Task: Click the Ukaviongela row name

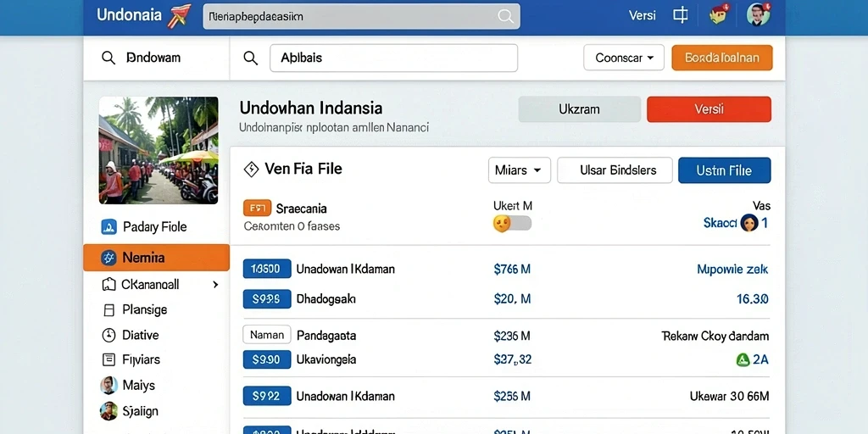Action: (326, 359)
